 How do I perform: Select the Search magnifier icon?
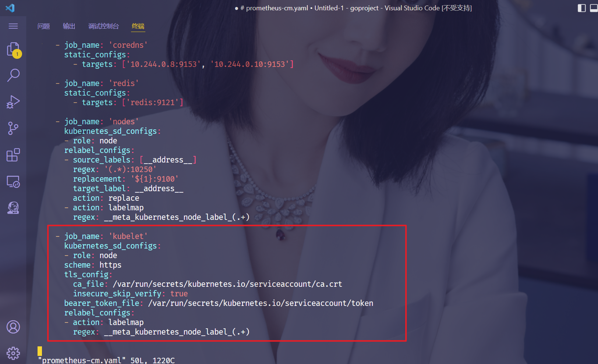(x=13, y=75)
